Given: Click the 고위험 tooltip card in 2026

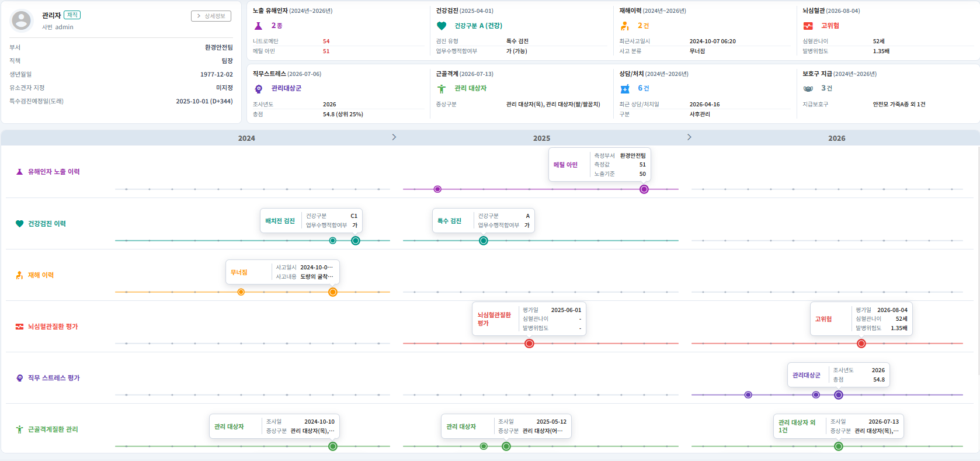Looking at the screenshot, I should (861, 319).
